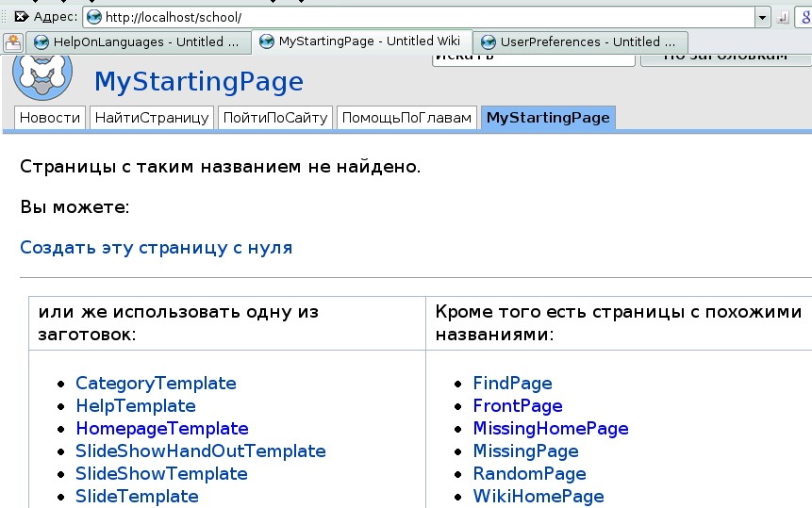The width and height of the screenshot is (812, 508).
Task: Switch to the HelpOnLanguages browser tab
Action: click(139, 41)
